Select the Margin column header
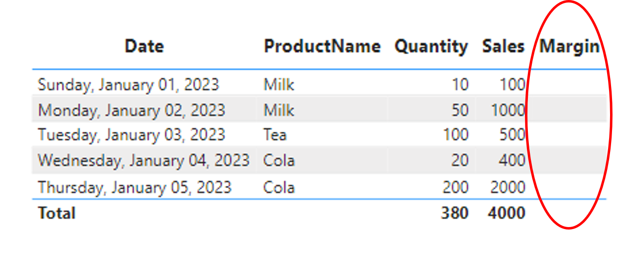This screenshot has height=262, width=644. (x=570, y=47)
